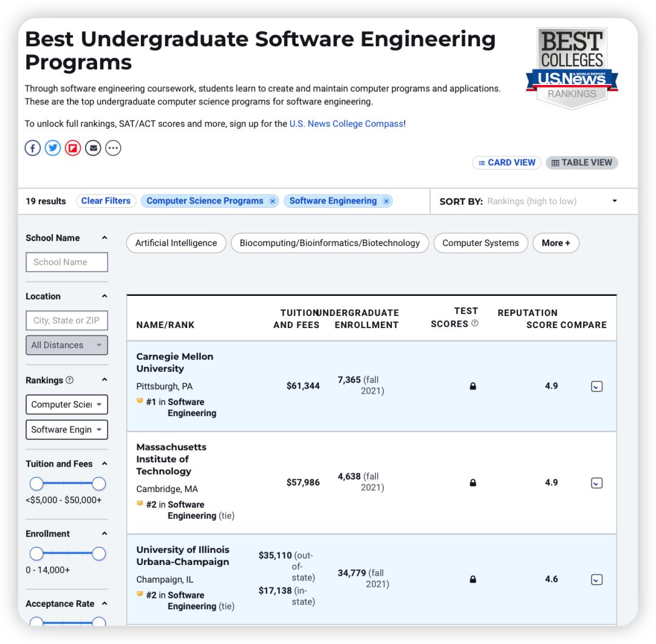This screenshot has height=644, width=656.
Task: Switch to Card View
Action: pos(507,163)
